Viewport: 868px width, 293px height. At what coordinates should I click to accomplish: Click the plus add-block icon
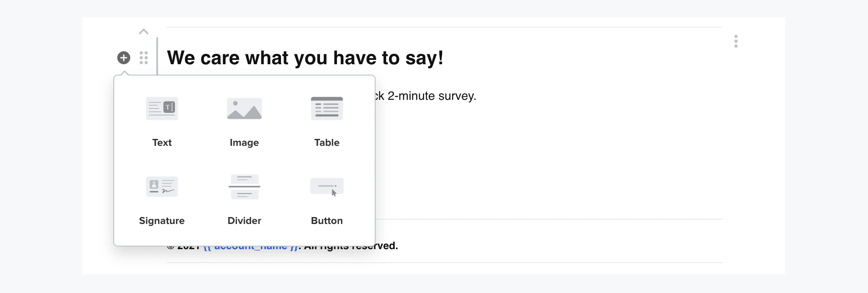pyautogui.click(x=124, y=58)
